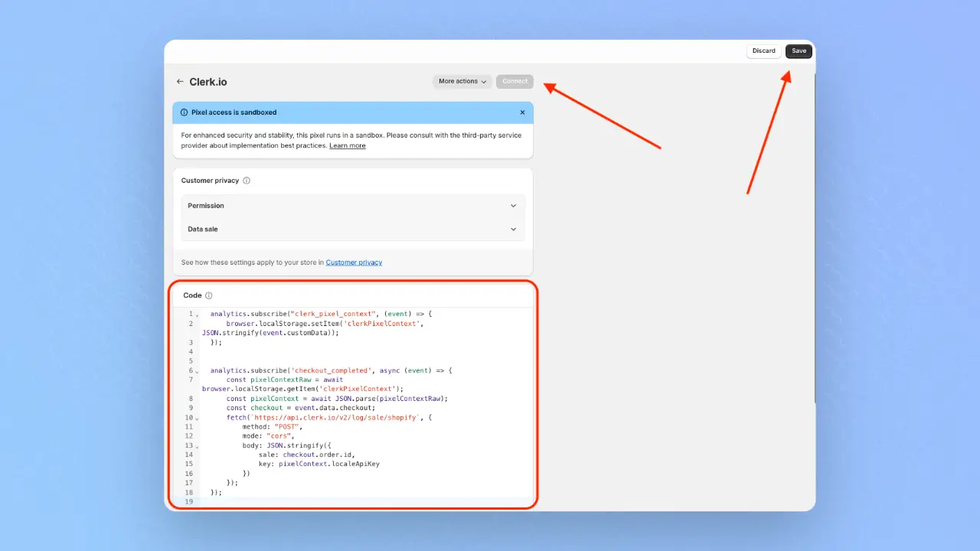Fold the body block at line 13
Viewport: 980px width, 551px height.
tap(197, 446)
